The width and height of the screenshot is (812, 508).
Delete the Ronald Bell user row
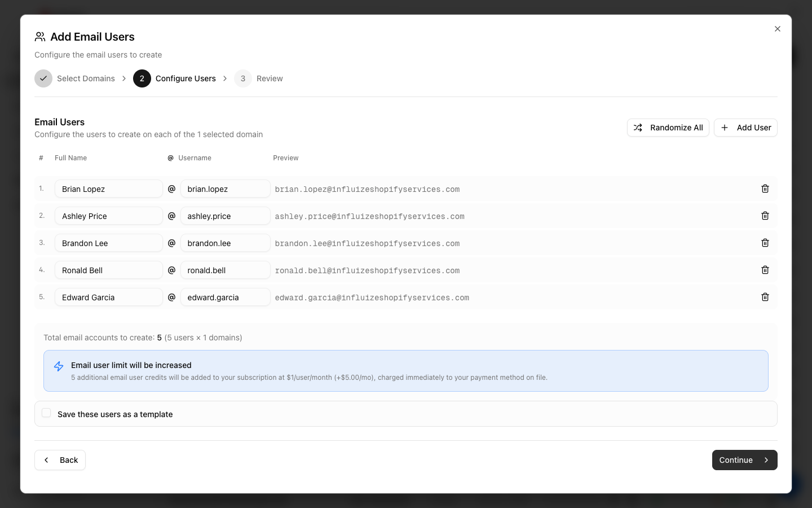pos(765,270)
